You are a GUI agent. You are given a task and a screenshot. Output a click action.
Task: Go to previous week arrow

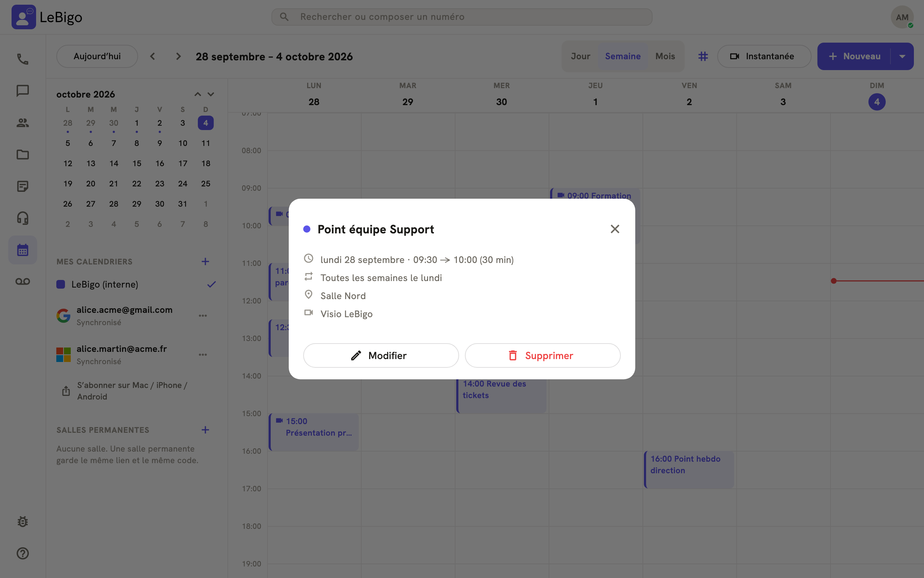coord(153,56)
